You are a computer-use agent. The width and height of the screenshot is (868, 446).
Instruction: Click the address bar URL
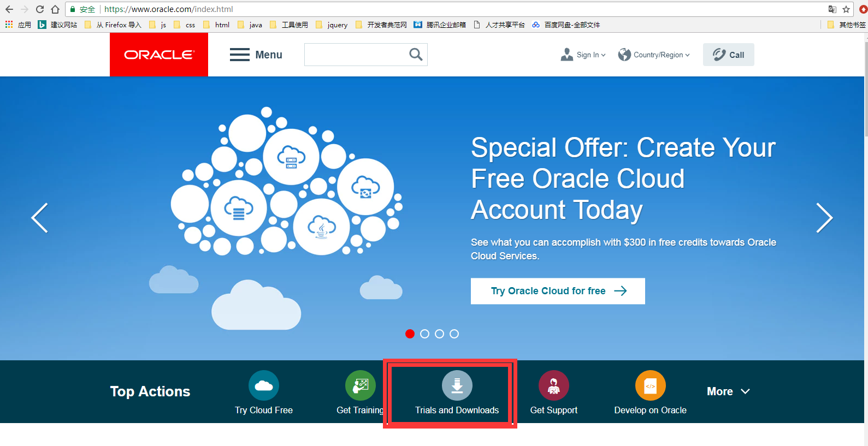tap(169, 9)
